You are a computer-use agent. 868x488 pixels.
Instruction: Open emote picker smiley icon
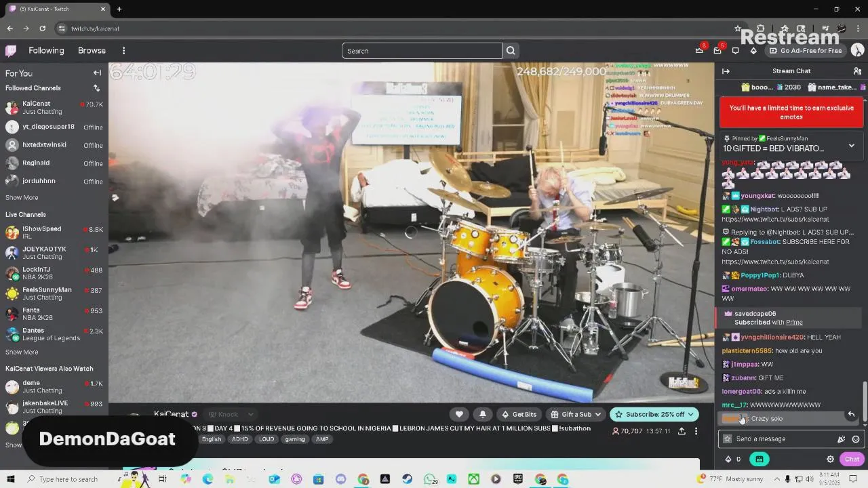click(856, 439)
